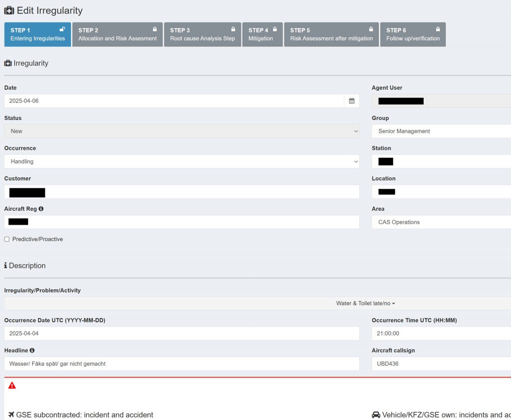
Task: Select the Group field showing Senior Management
Action: (441, 131)
